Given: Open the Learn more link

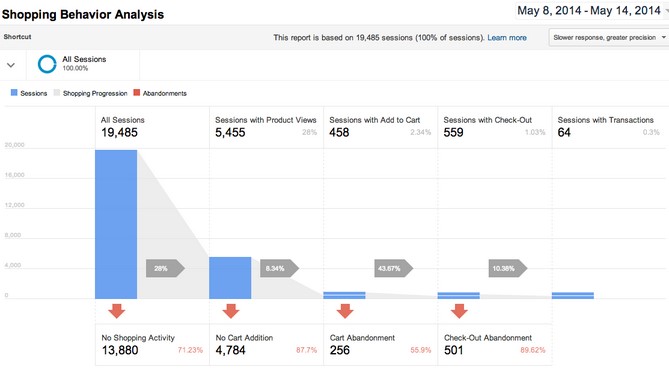Looking at the screenshot, I should point(507,38).
